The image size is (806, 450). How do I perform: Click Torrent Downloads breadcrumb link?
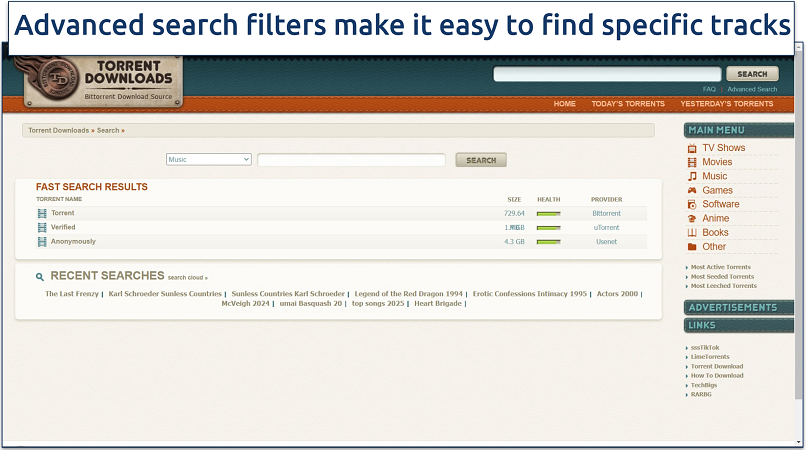pyautogui.click(x=59, y=131)
